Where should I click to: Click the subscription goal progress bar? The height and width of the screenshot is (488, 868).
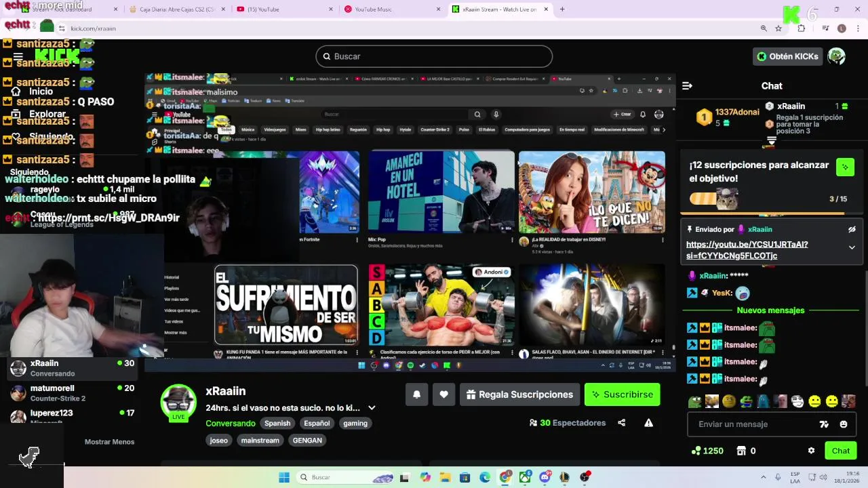768,199
